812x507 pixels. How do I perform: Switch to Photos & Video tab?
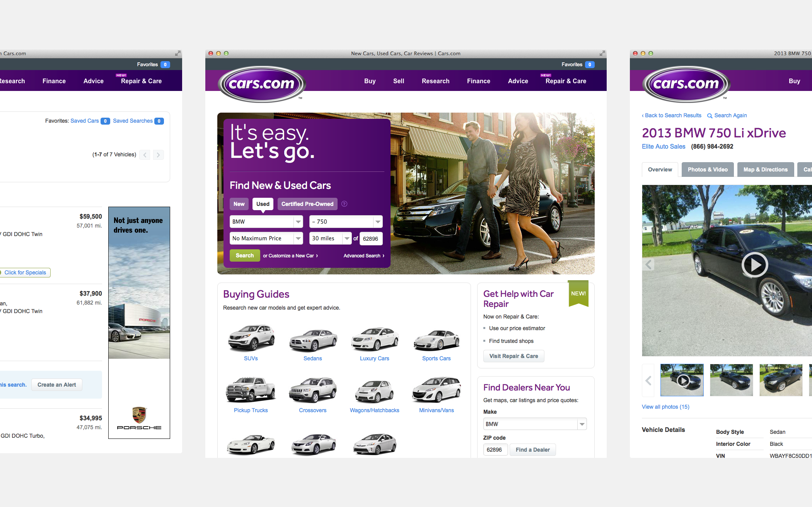point(708,170)
